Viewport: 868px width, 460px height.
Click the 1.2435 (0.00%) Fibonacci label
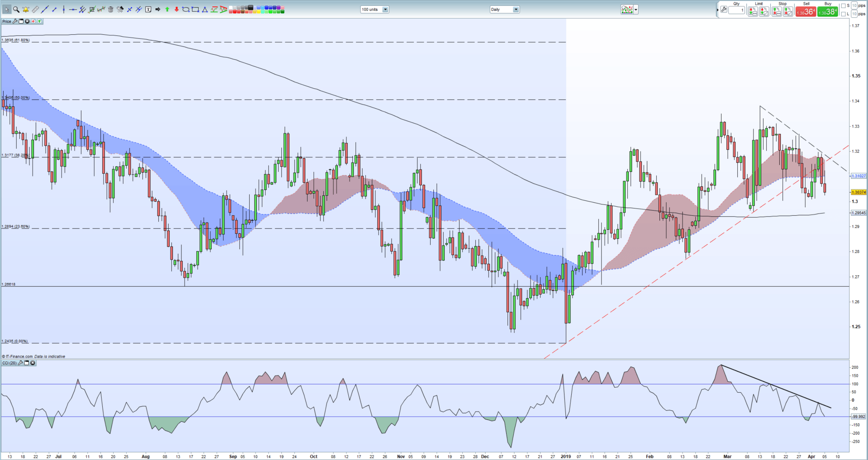(14, 341)
